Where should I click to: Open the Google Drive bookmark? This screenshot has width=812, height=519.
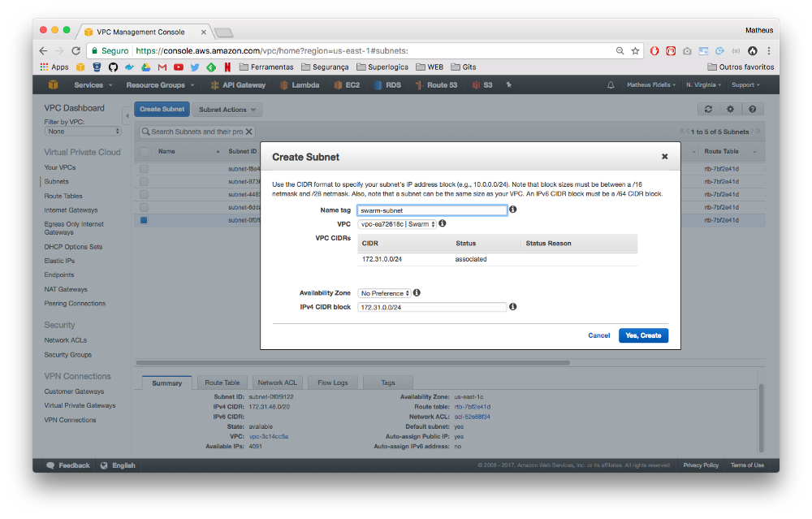tap(146, 67)
